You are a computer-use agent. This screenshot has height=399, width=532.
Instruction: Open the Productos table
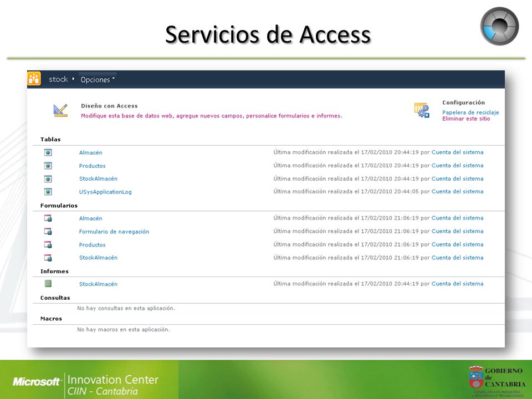[x=93, y=166]
